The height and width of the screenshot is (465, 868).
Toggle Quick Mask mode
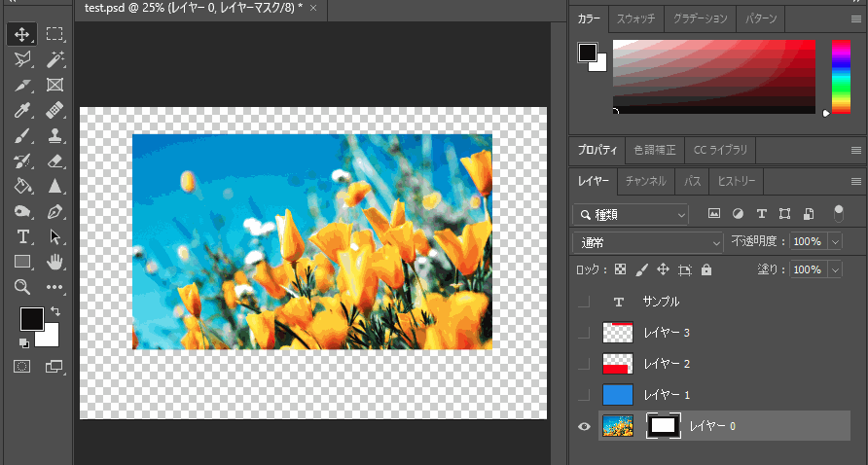point(21,366)
